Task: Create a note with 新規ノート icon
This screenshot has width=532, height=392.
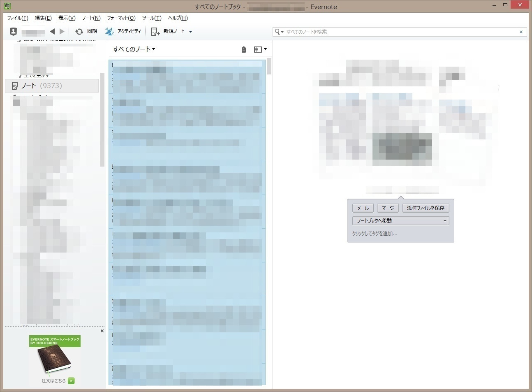Action: pyautogui.click(x=155, y=31)
